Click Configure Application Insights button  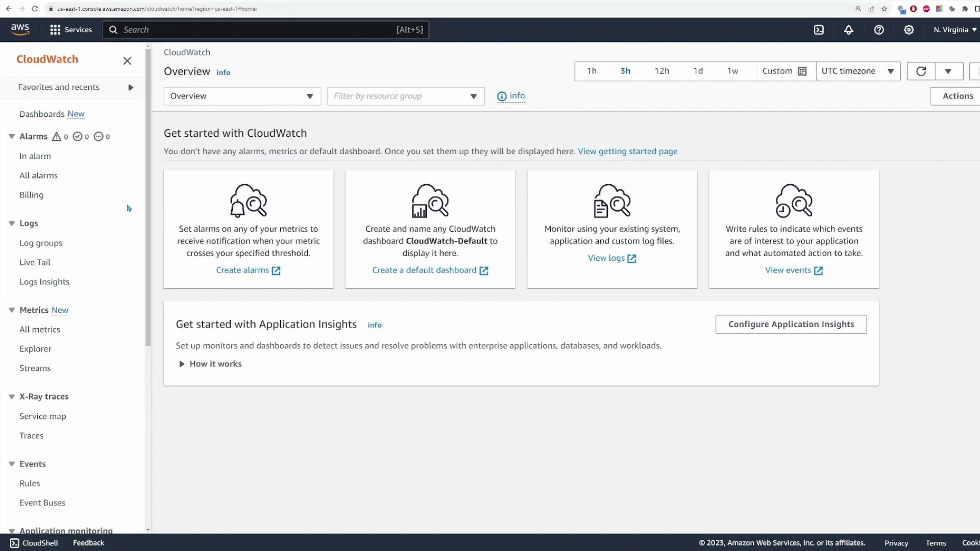(x=791, y=324)
